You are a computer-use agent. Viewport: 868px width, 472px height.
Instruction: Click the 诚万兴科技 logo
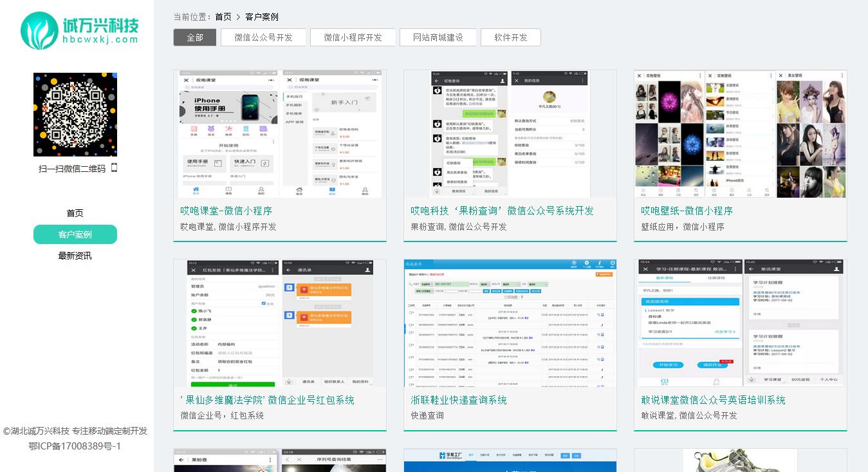click(x=79, y=30)
